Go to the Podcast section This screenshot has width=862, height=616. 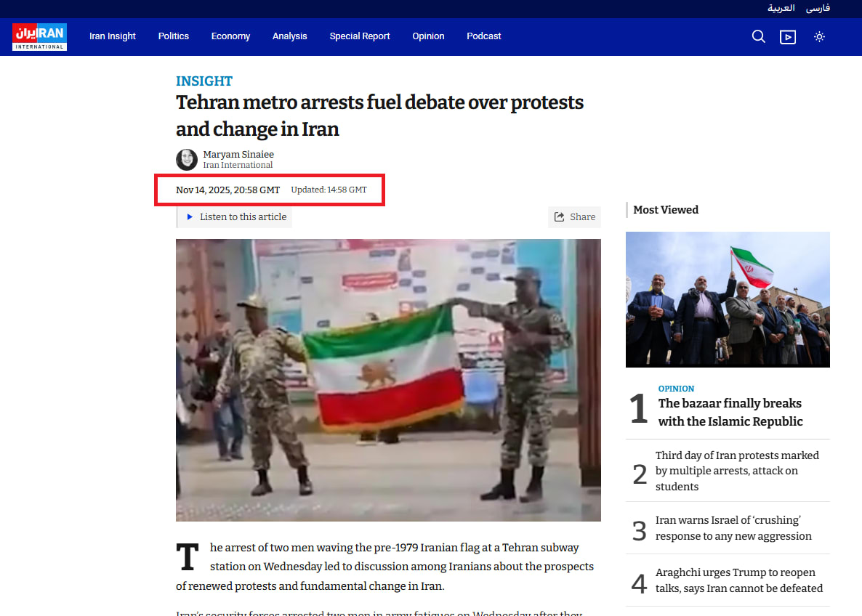(484, 36)
